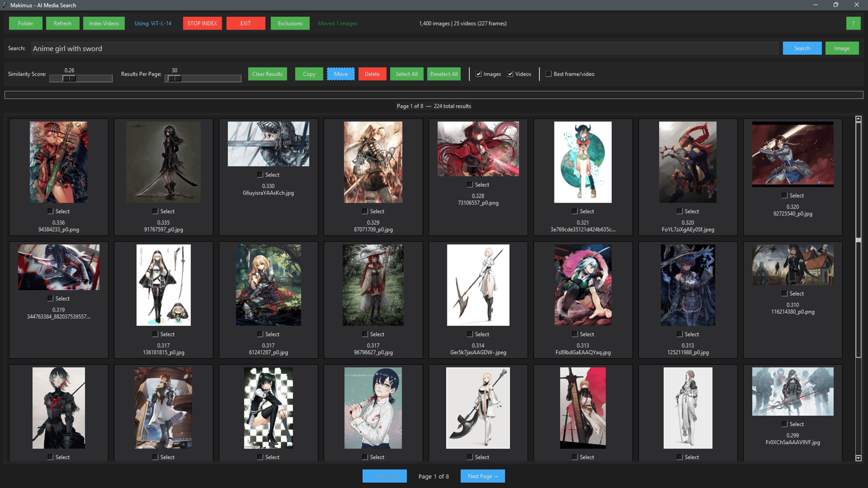Click the results scrollbar up arrow

(x=858, y=119)
